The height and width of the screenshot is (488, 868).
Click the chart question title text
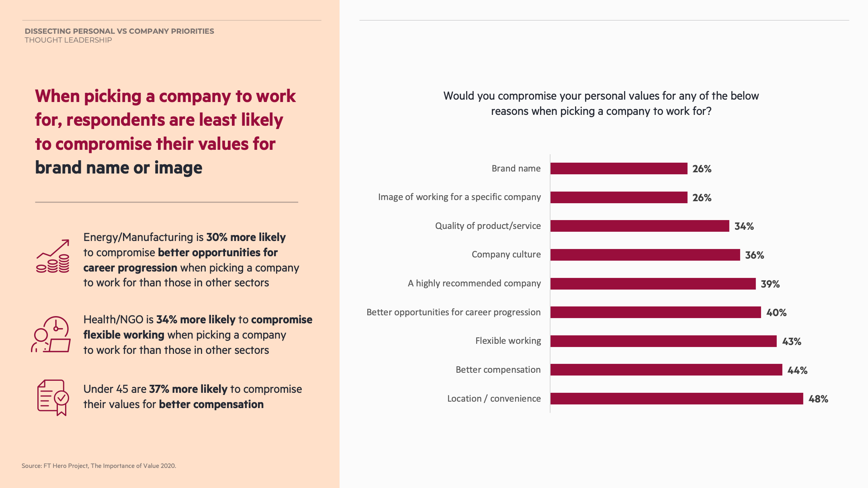(x=601, y=103)
